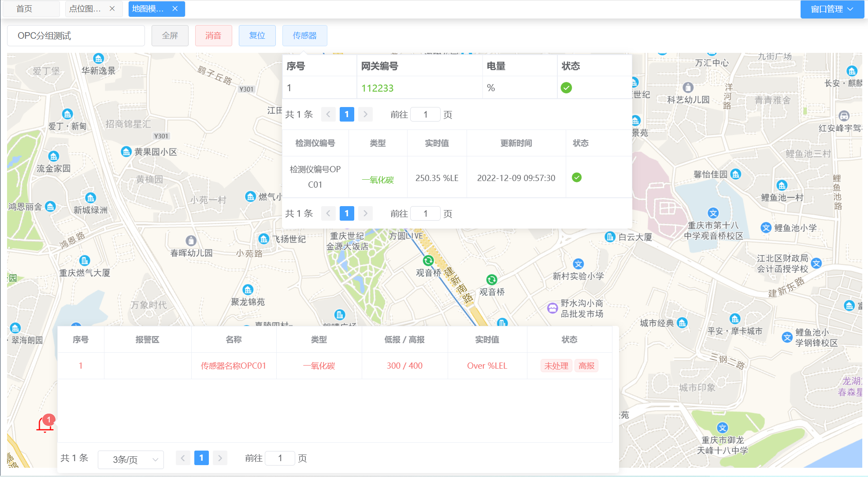Click the gateway green status check icon

(566, 88)
